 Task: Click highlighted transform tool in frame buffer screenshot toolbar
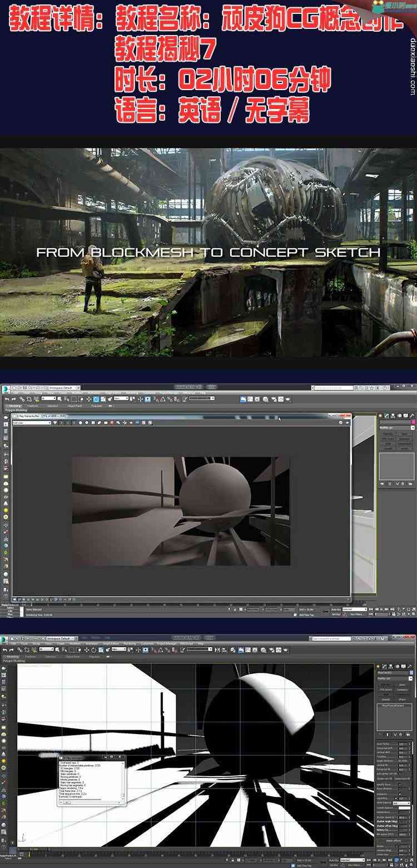[96, 399]
